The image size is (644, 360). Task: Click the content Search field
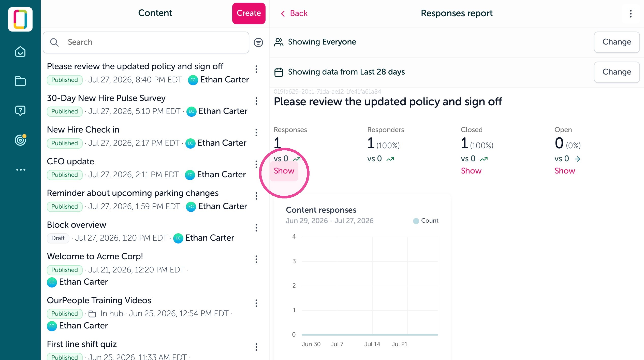[146, 42]
